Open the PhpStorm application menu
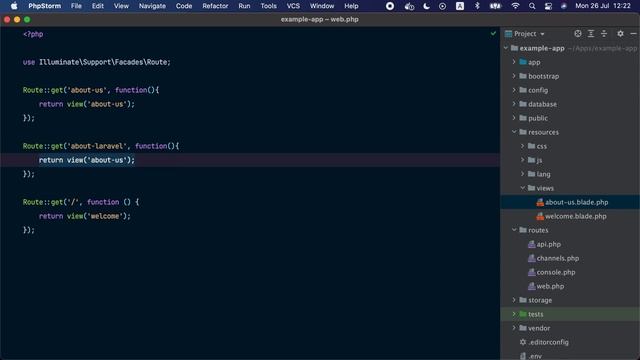The width and height of the screenshot is (640, 360). (x=44, y=6)
